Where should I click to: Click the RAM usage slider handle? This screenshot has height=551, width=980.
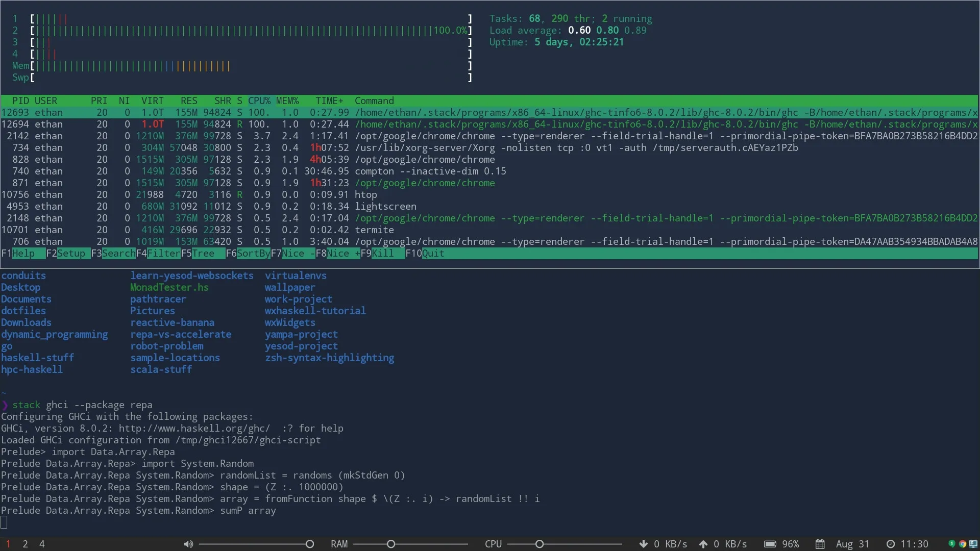tap(391, 544)
